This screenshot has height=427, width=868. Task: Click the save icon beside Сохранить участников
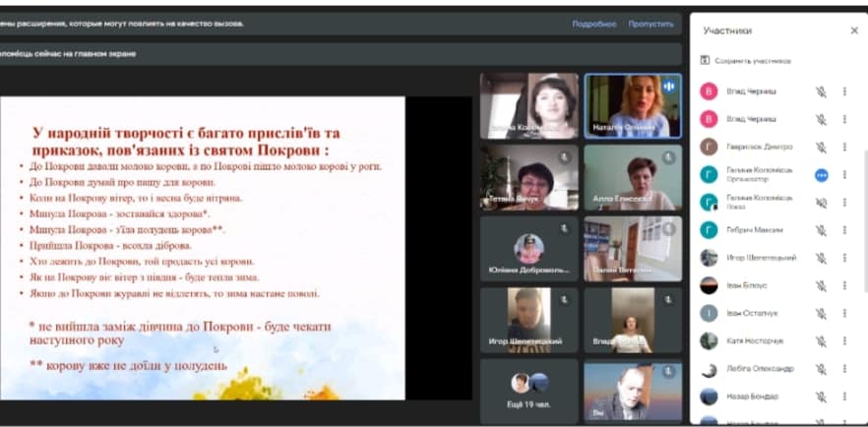point(705,60)
